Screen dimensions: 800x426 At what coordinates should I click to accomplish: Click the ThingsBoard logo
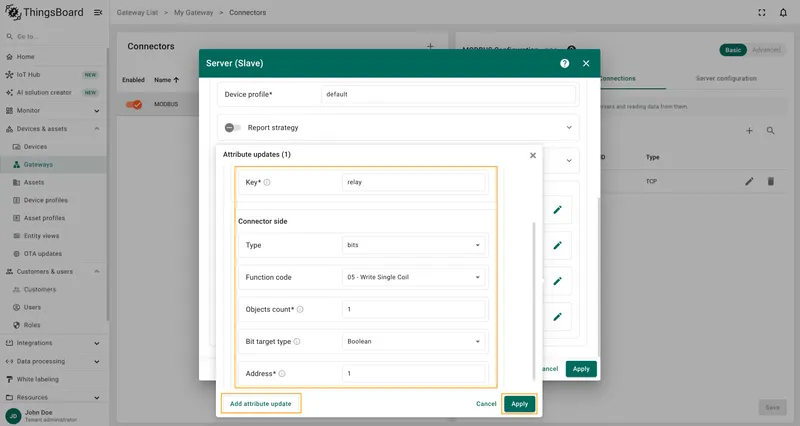pos(44,12)
